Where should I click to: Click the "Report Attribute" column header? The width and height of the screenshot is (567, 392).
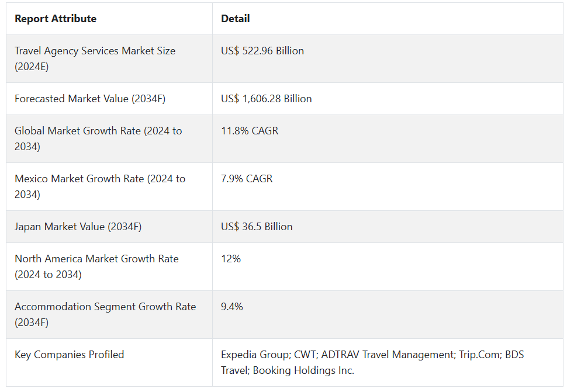coord(56,19)
